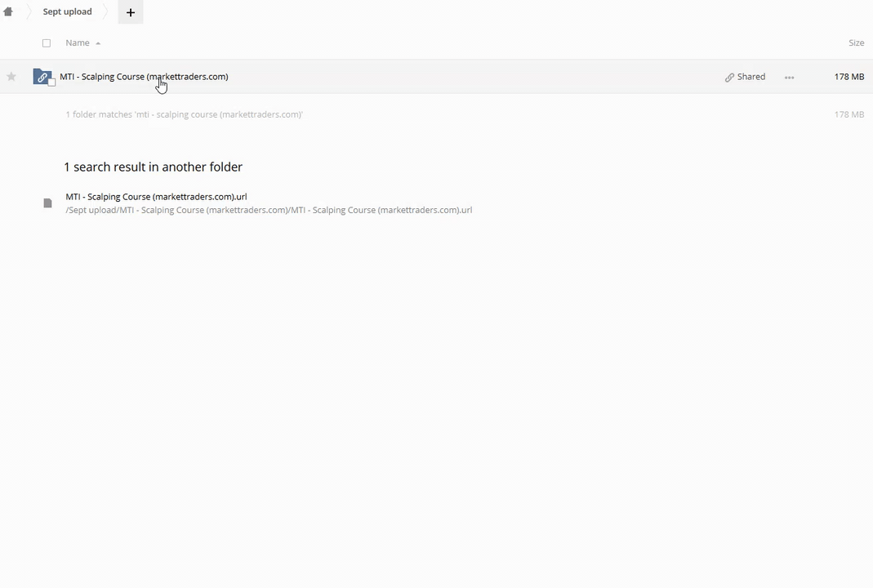Viewport: 873px width, 588px height.
Task: Click the /Sept upload/ path under search result
Action: (269, 210)
